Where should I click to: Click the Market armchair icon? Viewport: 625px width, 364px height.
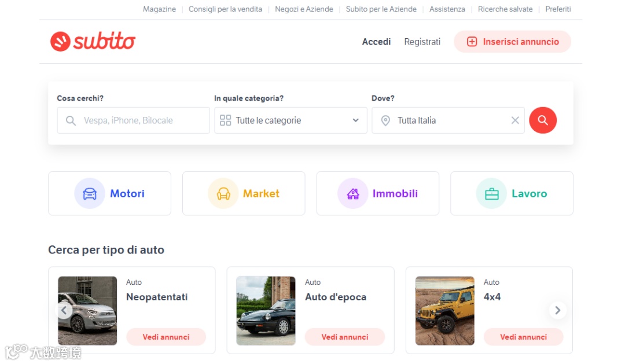pyautogui.click(x=223, y=193)
